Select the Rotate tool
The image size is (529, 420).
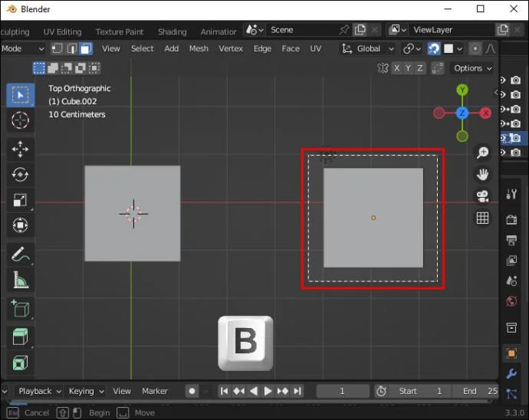click(x=20, y=175)
